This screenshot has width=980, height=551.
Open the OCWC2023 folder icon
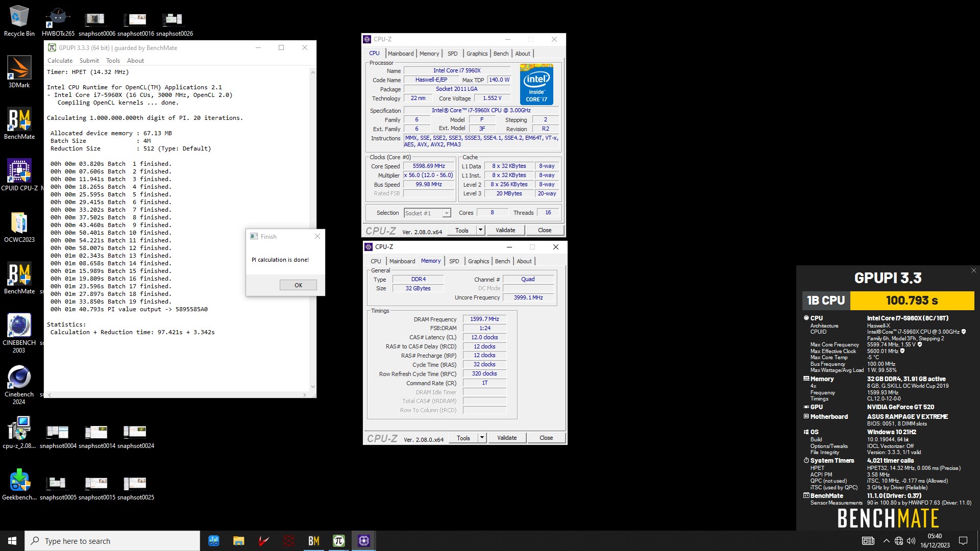pos(19,227)
